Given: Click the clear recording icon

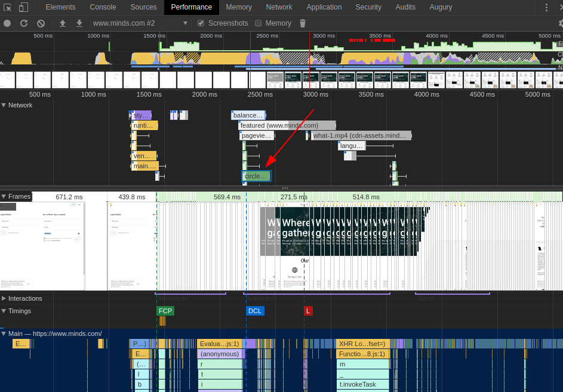Looking at the screenshot, I should (41, 23).
